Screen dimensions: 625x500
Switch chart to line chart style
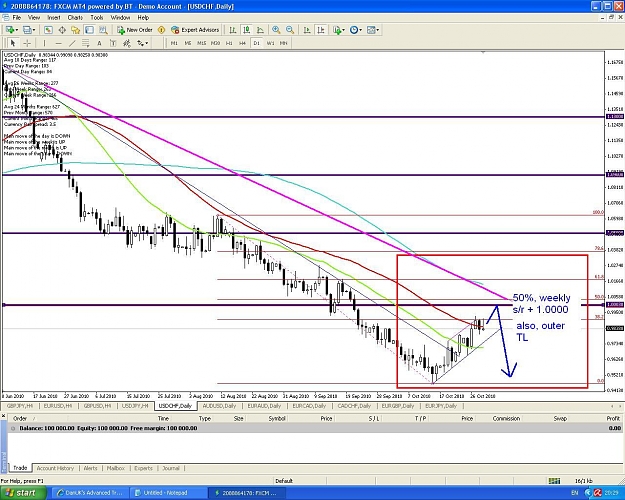(x=260, y=30)
